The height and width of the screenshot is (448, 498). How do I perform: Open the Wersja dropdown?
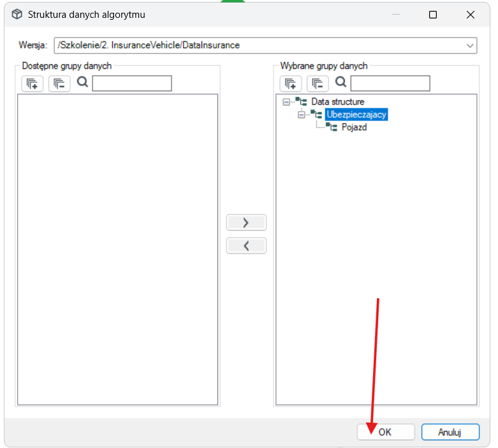[470, 45]
